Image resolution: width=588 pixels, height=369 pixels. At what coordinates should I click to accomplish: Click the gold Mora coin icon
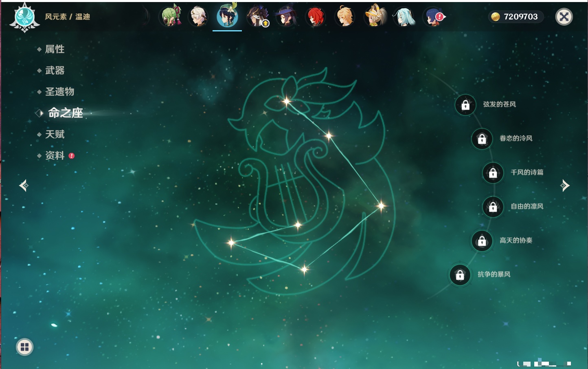[496, 17]
